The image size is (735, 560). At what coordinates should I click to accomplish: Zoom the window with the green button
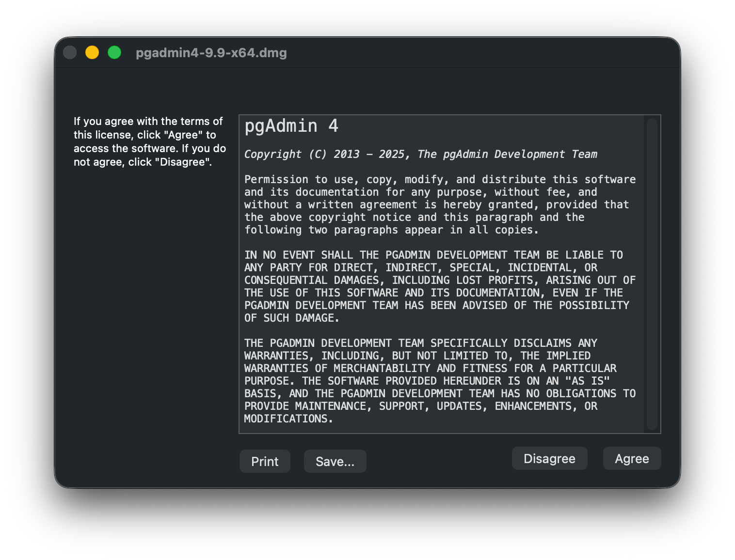(x=114, y=52)
